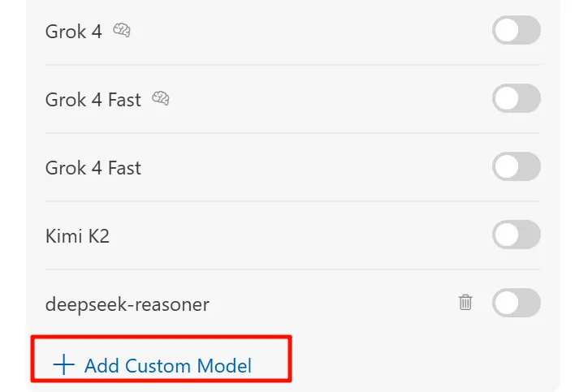The height and width of the screenshot is (392, 588).
Task: Select the reasoning Grok 4 Fast list row
Action: point(325,100)
